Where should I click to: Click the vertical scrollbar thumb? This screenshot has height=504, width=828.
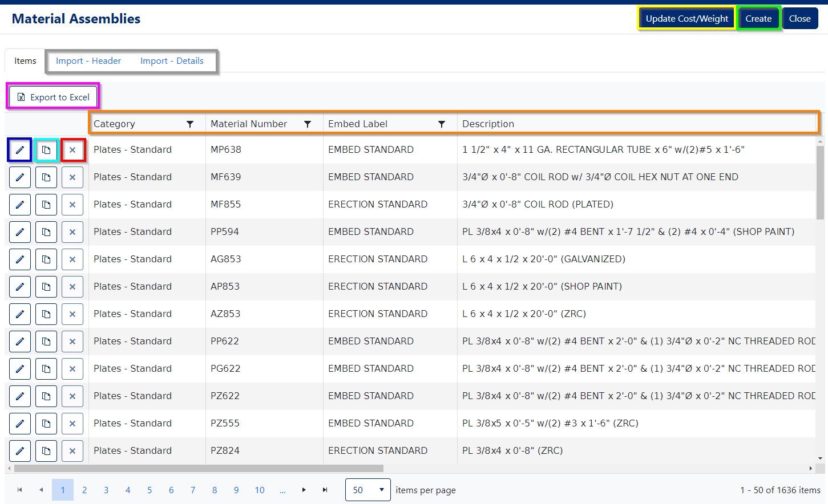click(820, 182)
